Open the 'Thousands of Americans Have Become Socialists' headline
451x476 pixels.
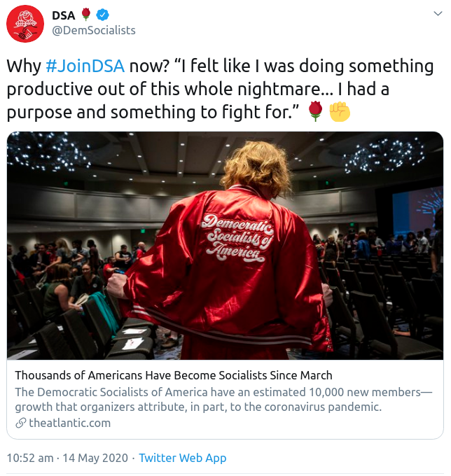[x=174, y=375]
